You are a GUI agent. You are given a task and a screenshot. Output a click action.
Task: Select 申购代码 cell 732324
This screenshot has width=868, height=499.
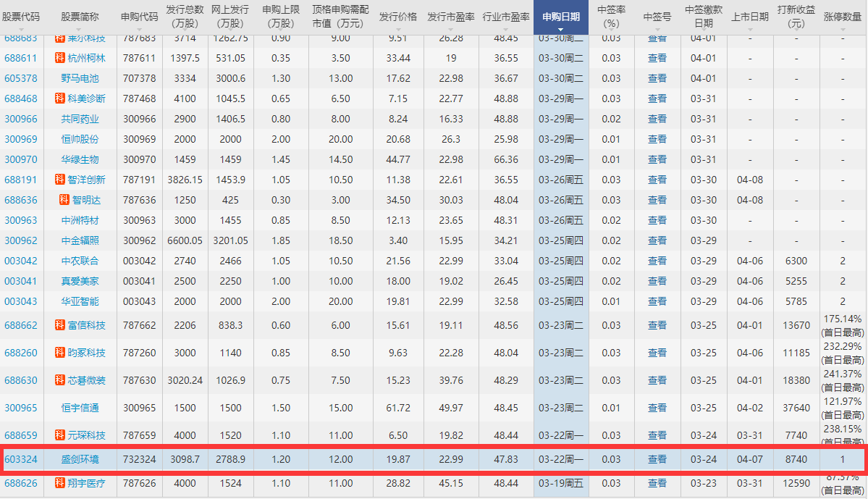click(x=140, y=459)
